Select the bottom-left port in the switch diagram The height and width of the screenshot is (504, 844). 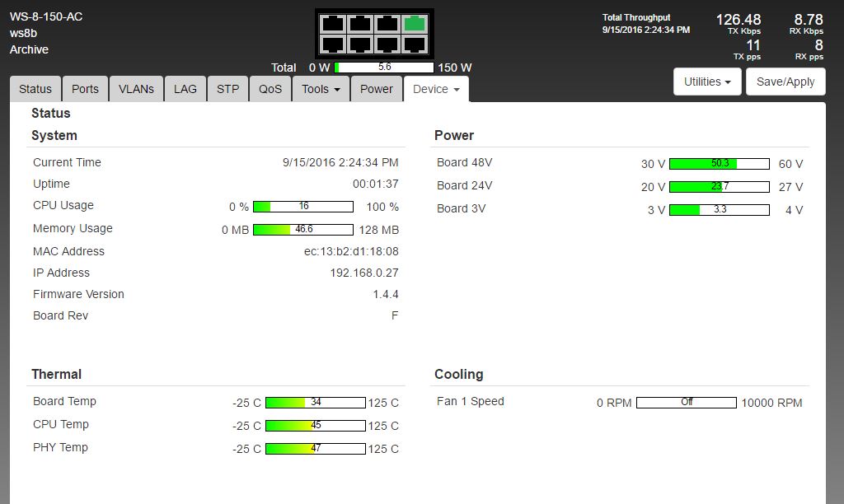click(x=333, y=44)
